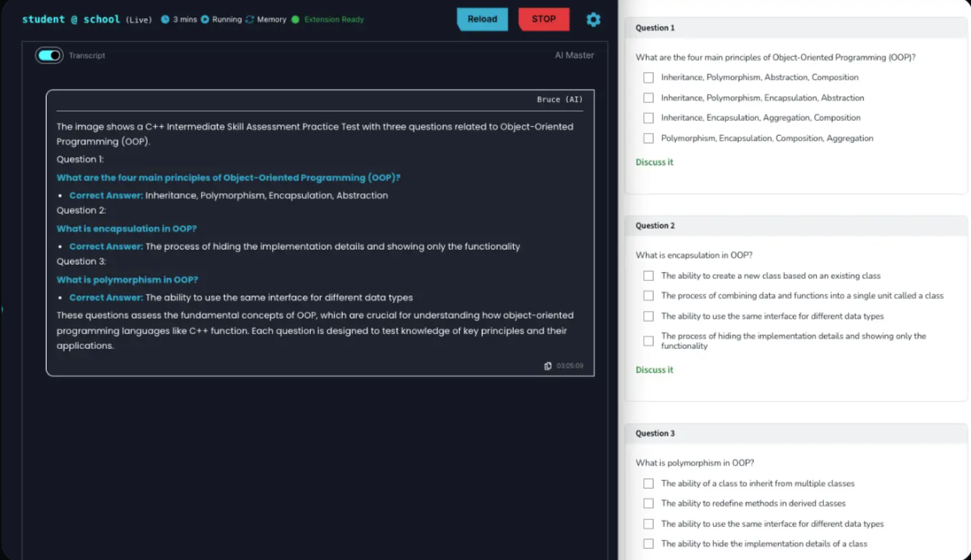The height and width of the screenshot is (560, 971).
Task: Check the answer Inheritance, Polymorphism, Encapsulation, Abstraction
Action: 648,98
